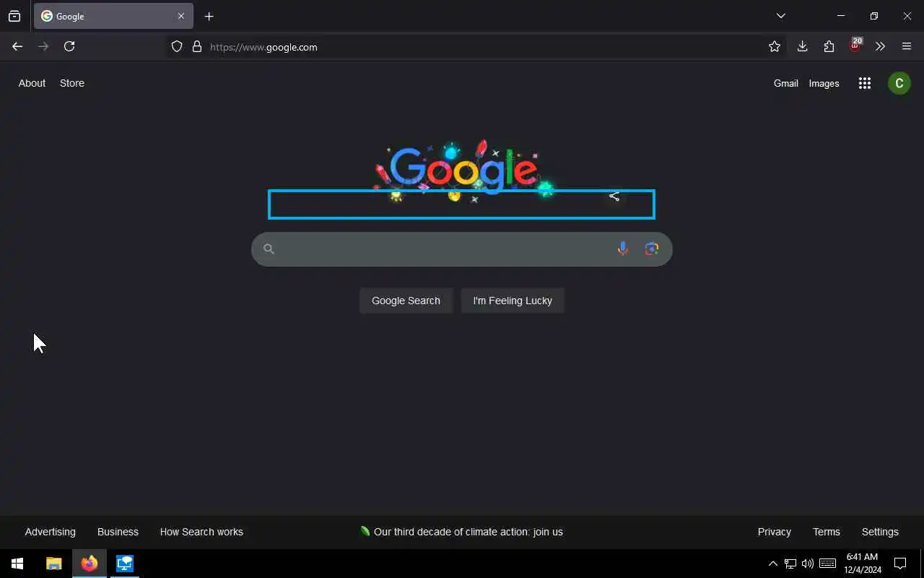The height and width of the screenshot is (578, 924).
Task: Click the Google Search button
Action: 406,301
